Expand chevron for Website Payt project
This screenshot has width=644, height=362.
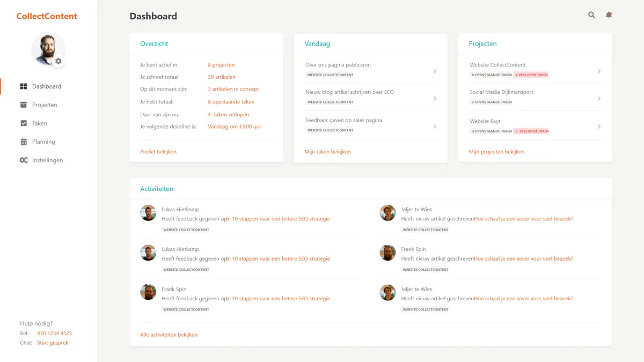coord(599,127)
